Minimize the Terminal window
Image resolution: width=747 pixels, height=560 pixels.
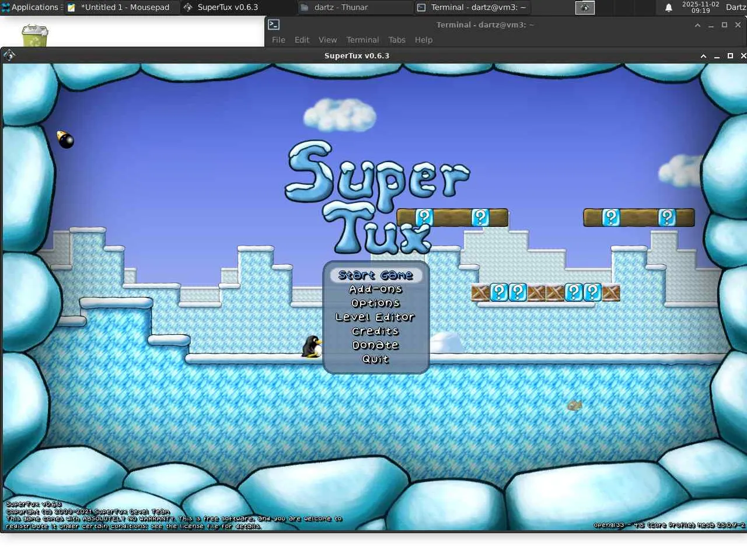[711, 25]
